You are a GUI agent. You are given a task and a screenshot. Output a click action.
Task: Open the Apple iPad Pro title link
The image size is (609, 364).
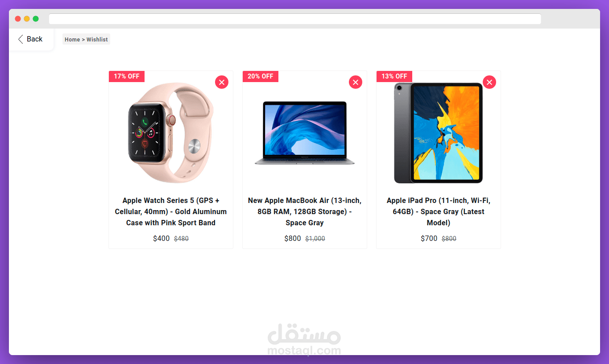click(x=439, y=212)
